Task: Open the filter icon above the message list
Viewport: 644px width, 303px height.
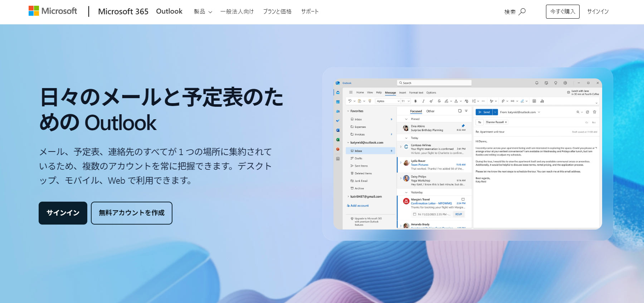Action: click(x=466, y=111)
